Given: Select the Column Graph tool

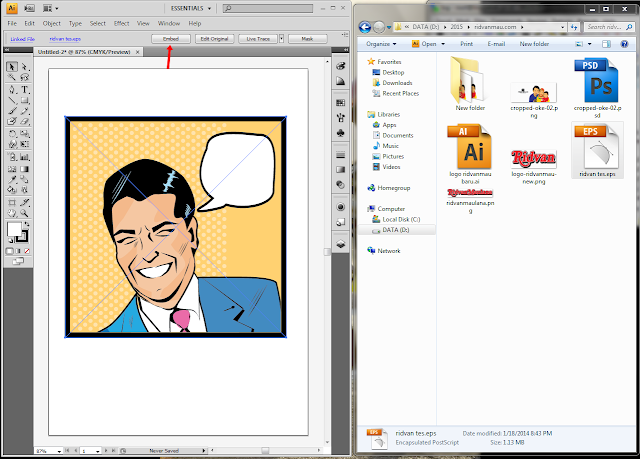Looking at the screenshot, I should (24, 157).
